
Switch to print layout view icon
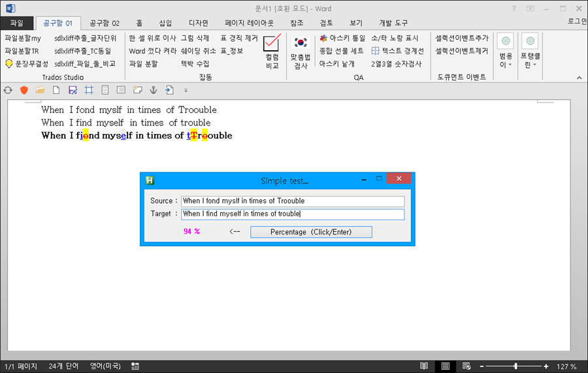pos(445,366)
